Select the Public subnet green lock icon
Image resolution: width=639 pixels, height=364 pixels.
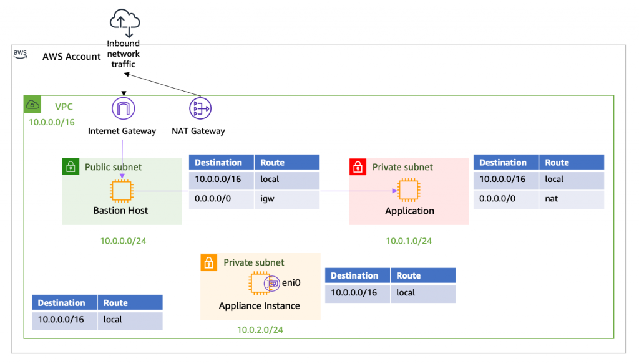[71, 167]
